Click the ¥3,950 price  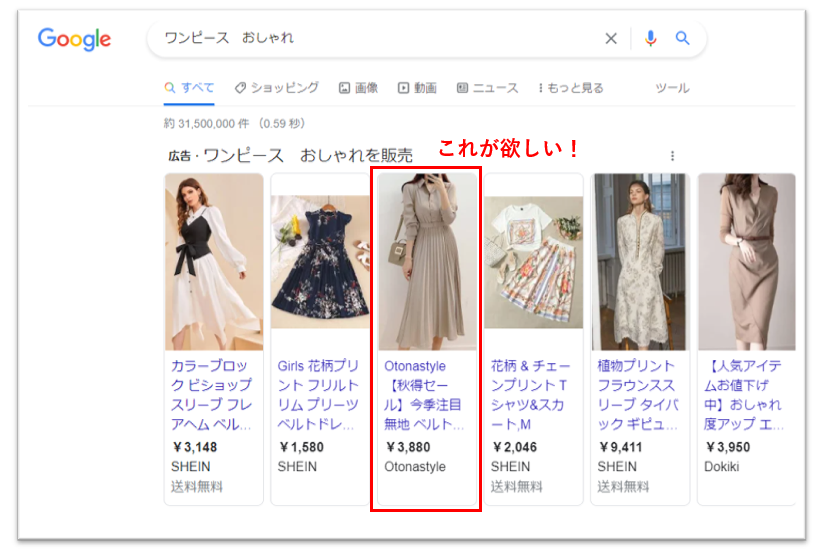click(x=727, y=447)
